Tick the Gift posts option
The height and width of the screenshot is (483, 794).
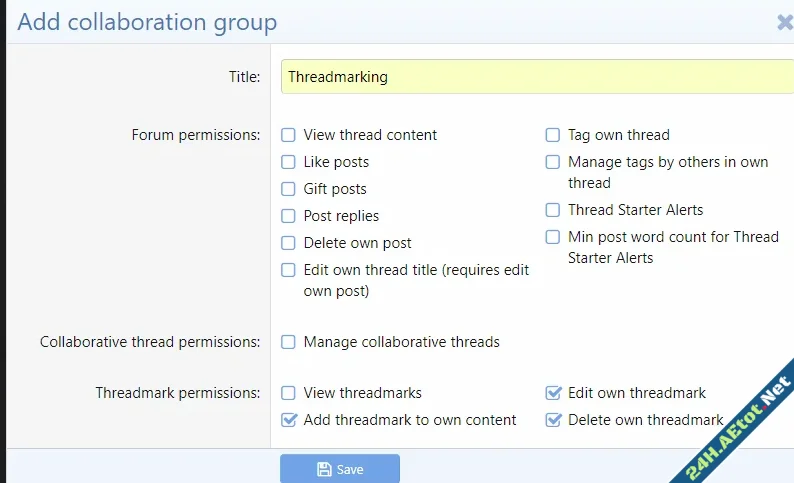point(288,189)
